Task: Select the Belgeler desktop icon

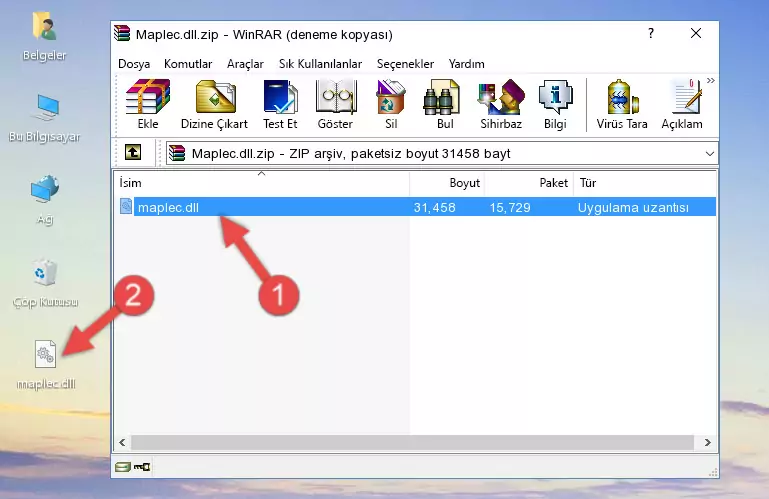Action: click(x=45, y=37)
